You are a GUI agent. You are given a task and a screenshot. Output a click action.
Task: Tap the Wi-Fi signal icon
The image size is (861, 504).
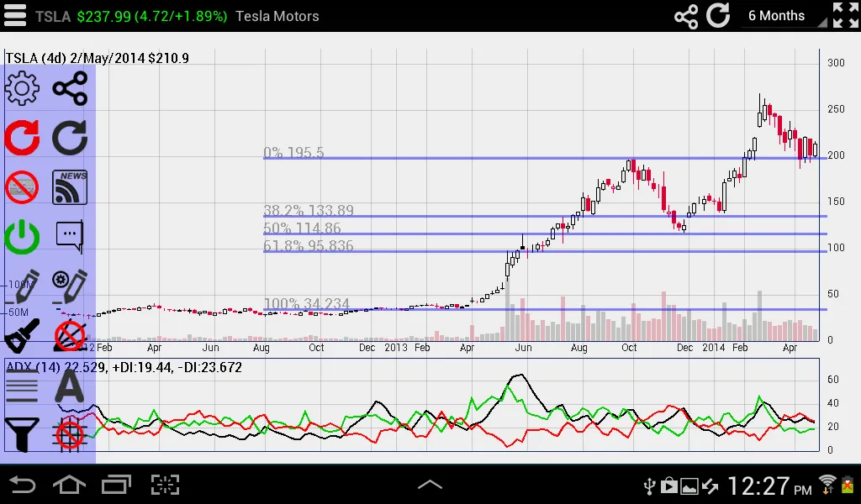827,484
